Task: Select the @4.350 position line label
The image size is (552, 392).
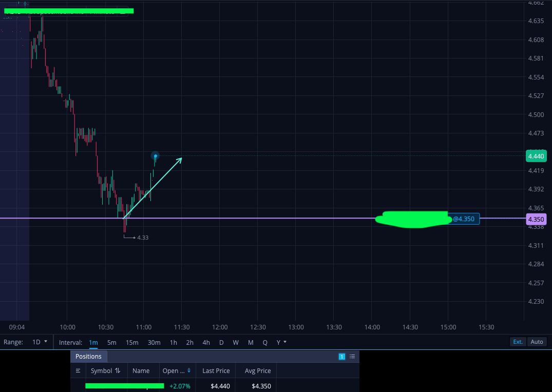Action: 464,219
